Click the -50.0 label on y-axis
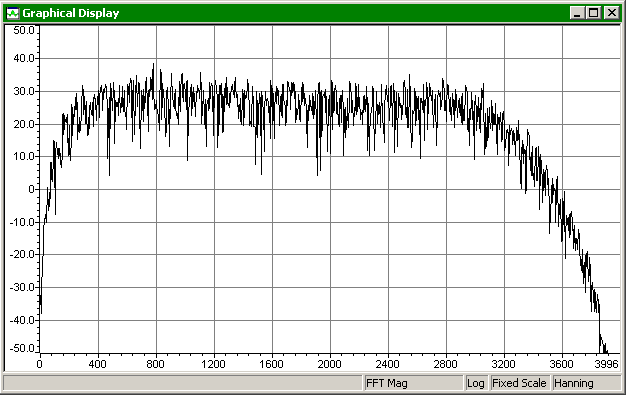This screenshot has height=395, width=626. tap(22, 348)
